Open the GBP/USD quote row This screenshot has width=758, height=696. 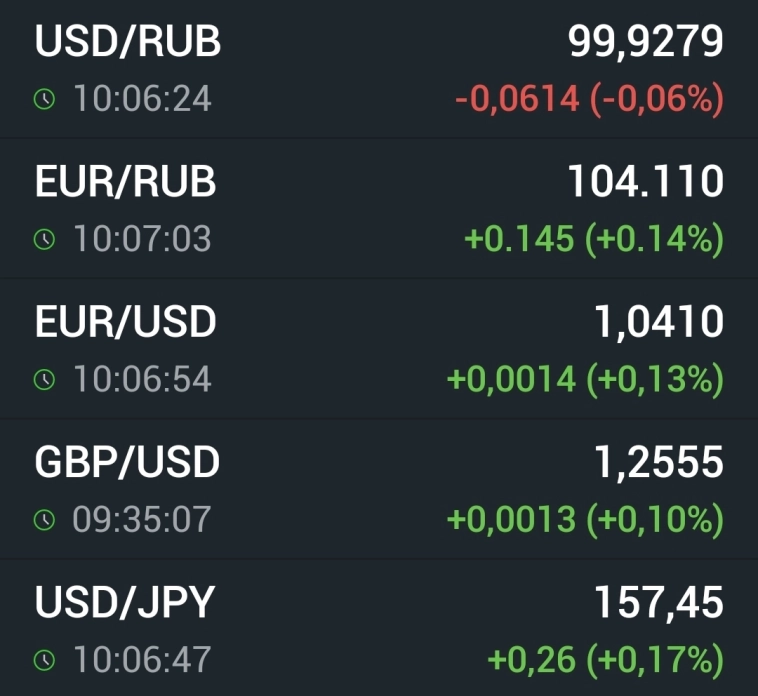(127, 462)
